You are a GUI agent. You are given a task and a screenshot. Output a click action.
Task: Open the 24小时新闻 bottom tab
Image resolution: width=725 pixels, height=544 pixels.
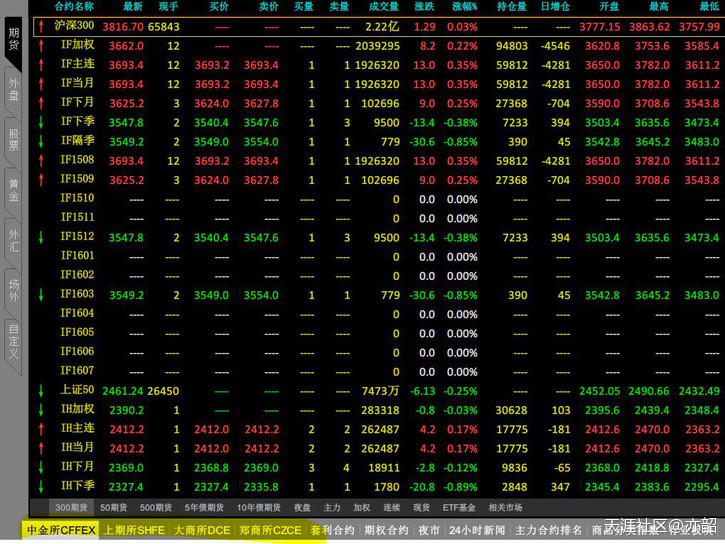(x=477, y=530)
